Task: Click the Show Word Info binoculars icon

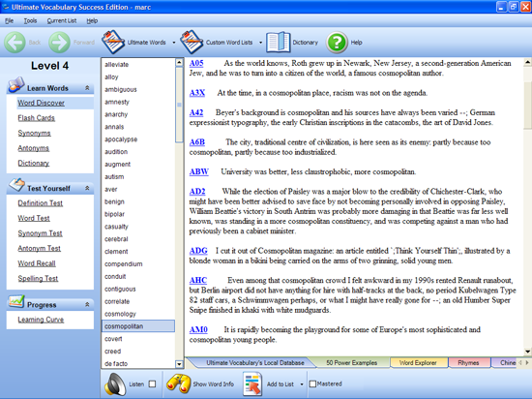Action: 178,384
